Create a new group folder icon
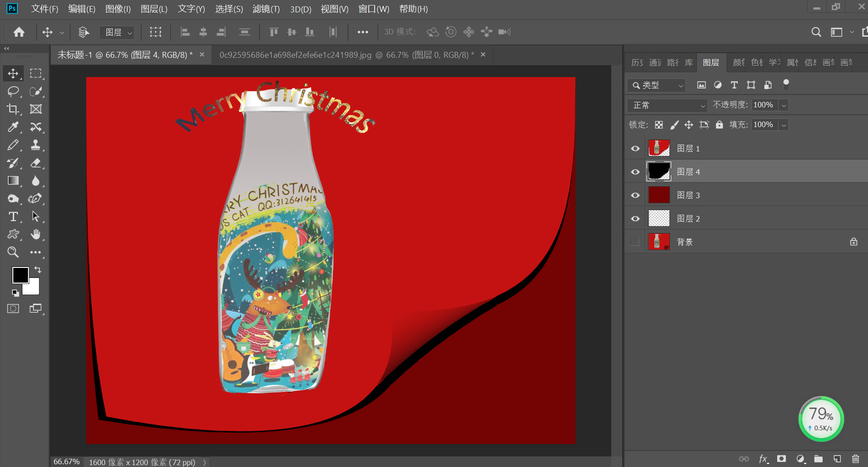The width and height of the screenshot is (868, 467). click(x=818, y=459)
